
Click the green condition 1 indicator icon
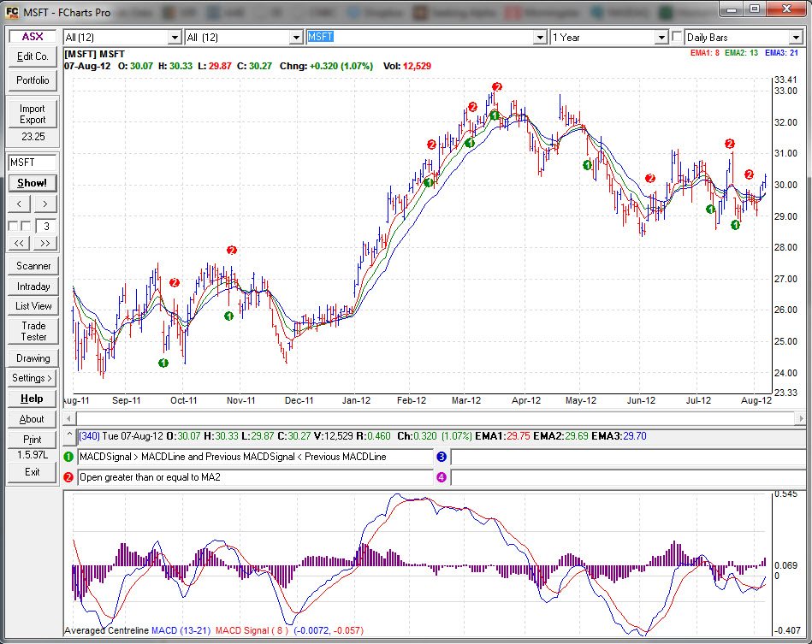[x=68, y=457]
